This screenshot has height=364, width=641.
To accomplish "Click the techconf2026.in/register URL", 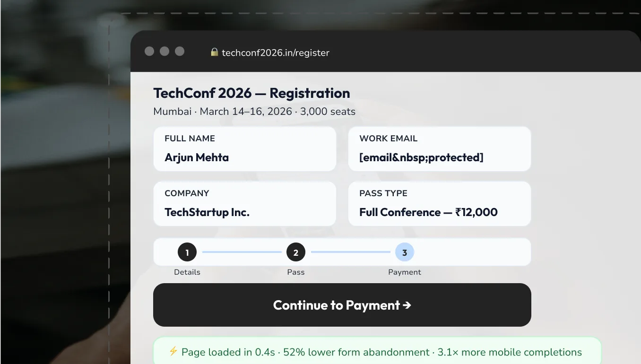I will 276,52.
